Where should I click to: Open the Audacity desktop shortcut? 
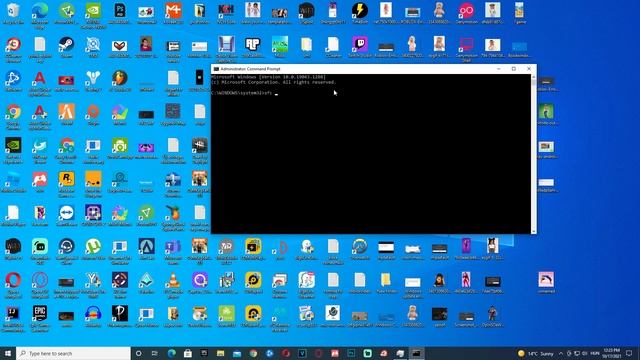[93, 317]
